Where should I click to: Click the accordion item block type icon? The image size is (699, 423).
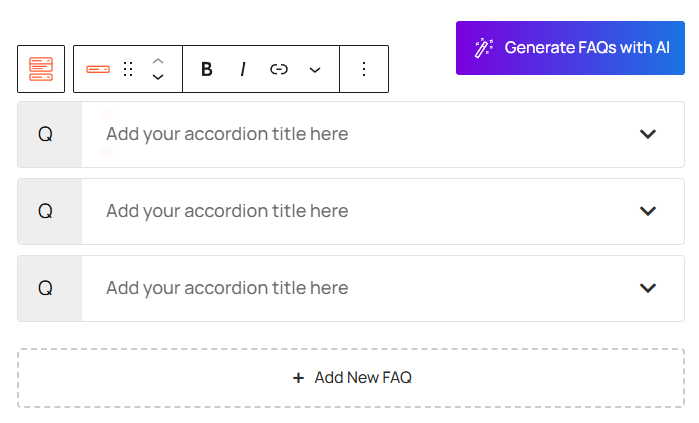coord(98,69)
